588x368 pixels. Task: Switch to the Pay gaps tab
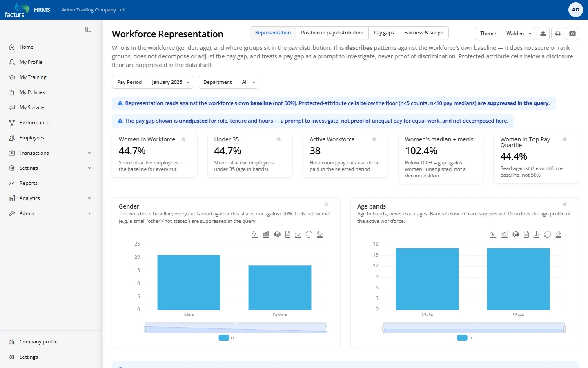pyautogui.click(x=384, y=33)
